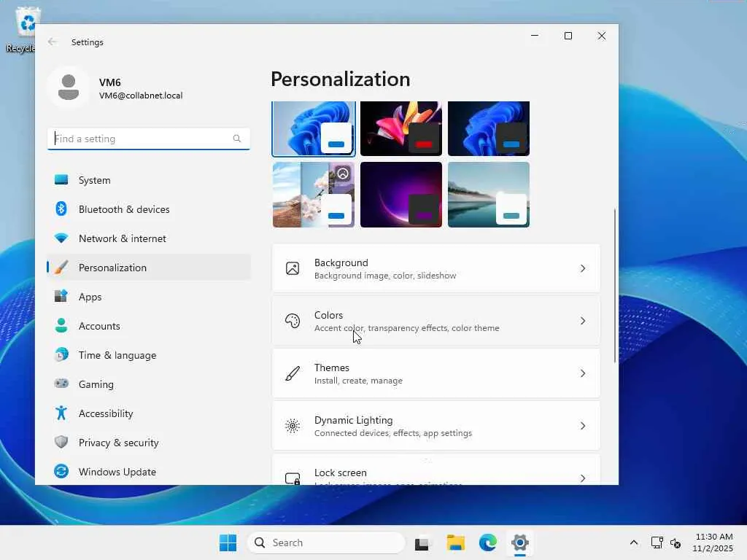Image resolution: width=747 pixels, height=560 pixels.
Task: Click the VM6@collabnet.local account email
Action: pyautogui.click(x=141, y=96)
